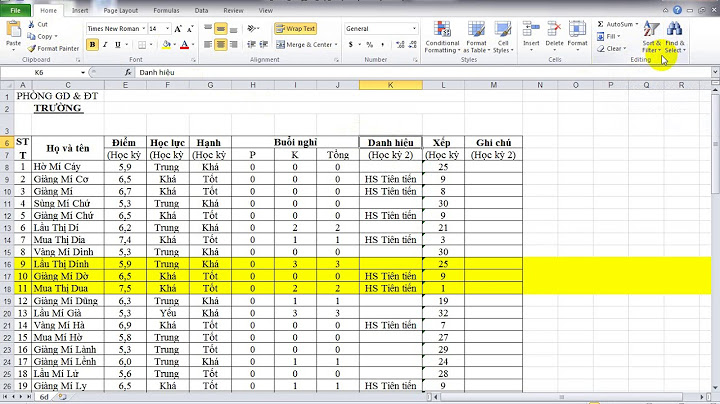Decrease font size with Shrink Font
This screenshot has height=404, width=720.
(x=190, y=28)
